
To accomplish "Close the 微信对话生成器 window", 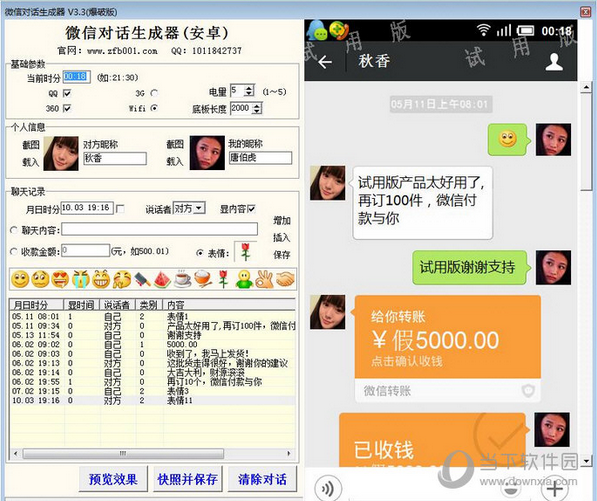I will (586, 12).
